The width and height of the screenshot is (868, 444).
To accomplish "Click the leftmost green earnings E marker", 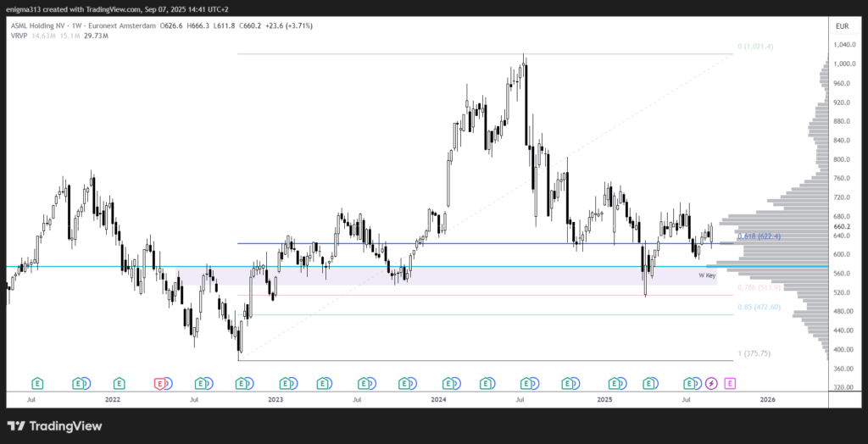I will [37, 384].
